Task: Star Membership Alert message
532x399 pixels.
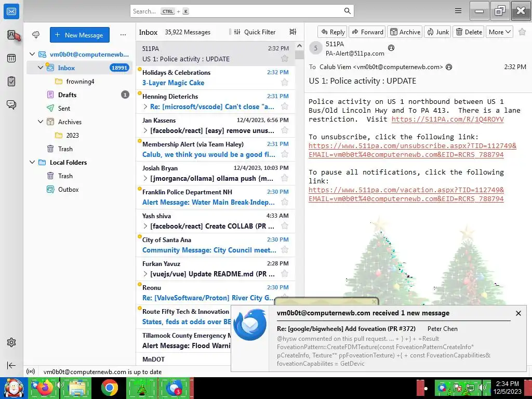Action: [285, 154]
